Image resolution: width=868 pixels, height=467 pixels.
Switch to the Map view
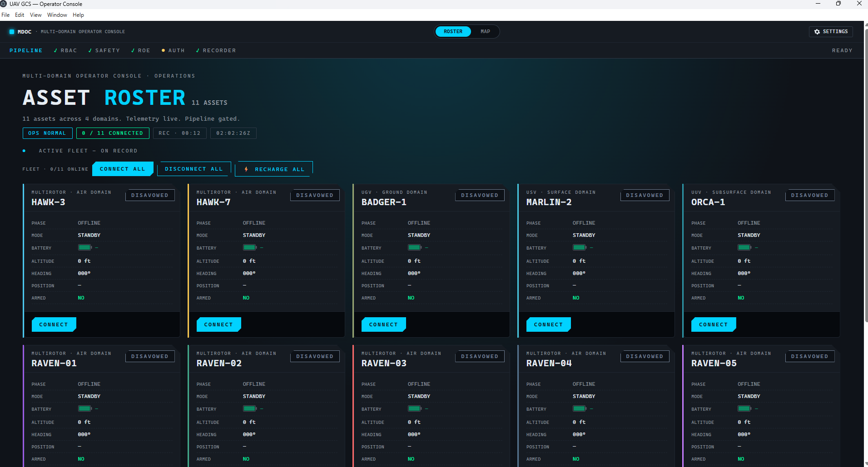tap(485, 32)
